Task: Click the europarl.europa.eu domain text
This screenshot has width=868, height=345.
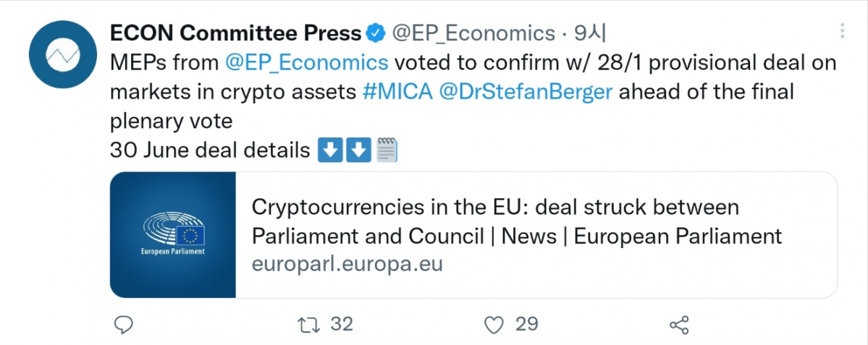Action: pos(347,264)
